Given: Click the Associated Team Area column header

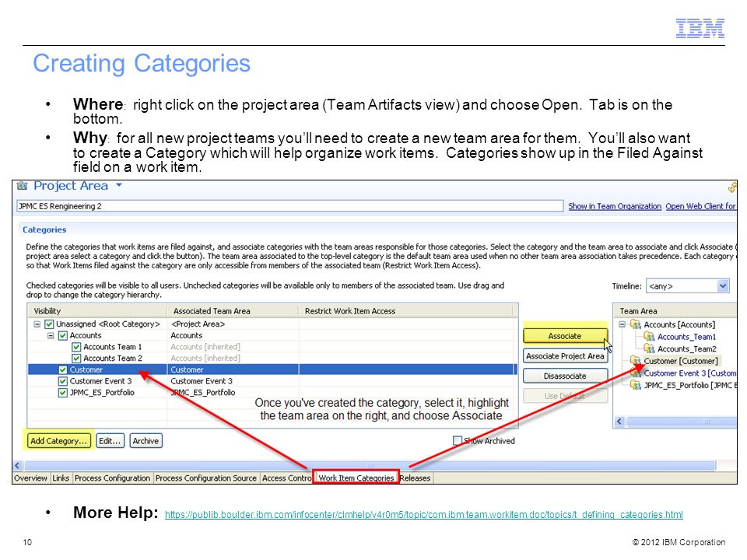Looking at the screenshot, I should [x=233, y=311].
